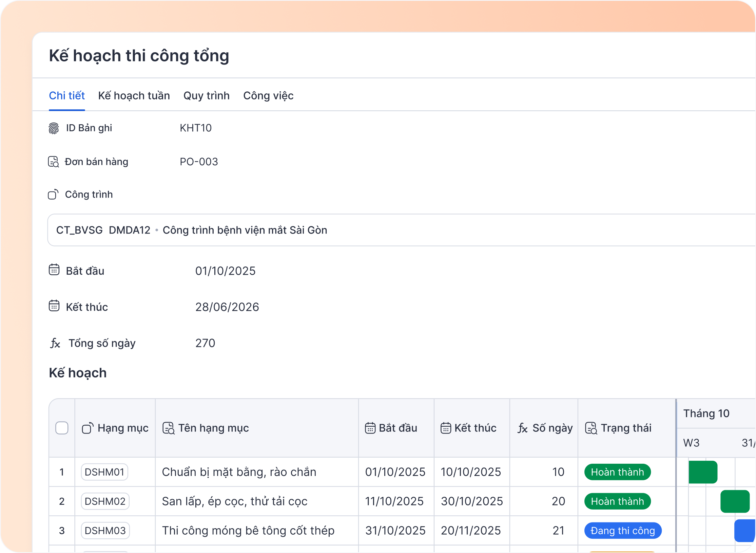This screenshot has height=553, width=756.
Task: Switch to the Quy trình tab
Action: [206, 96]
